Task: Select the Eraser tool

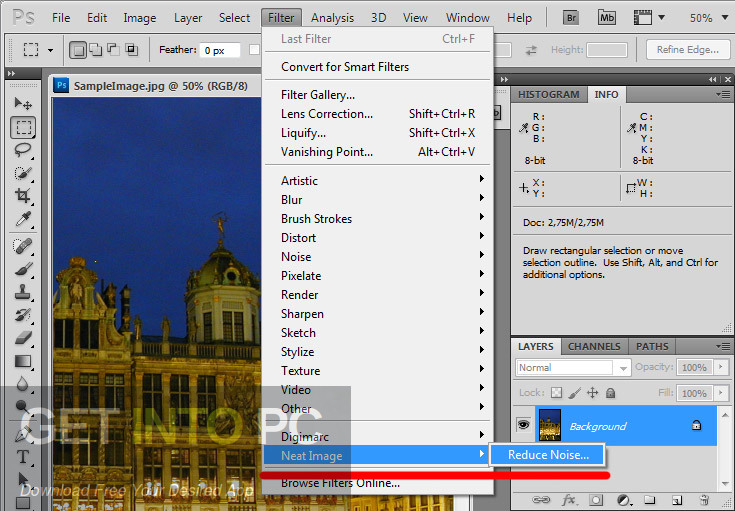Action: pos(22,338)
